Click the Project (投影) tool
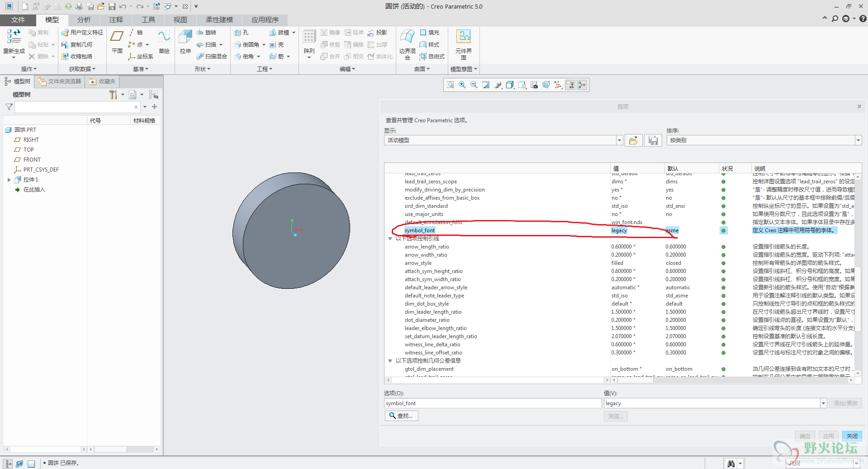 pos(378,33)
